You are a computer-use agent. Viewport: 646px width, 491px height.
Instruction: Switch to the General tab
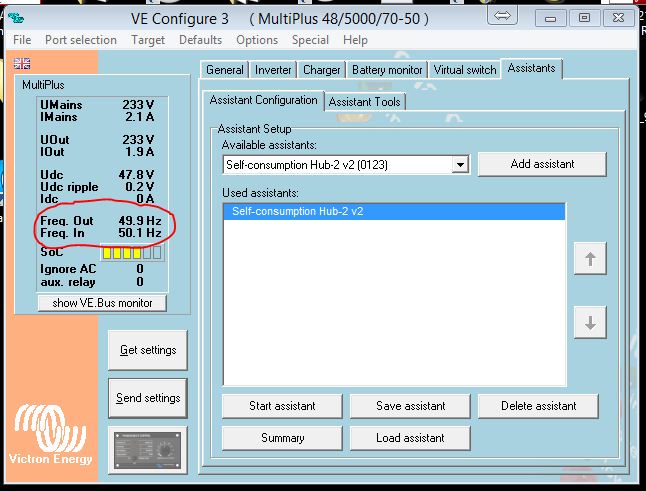(x=225, y=70)
